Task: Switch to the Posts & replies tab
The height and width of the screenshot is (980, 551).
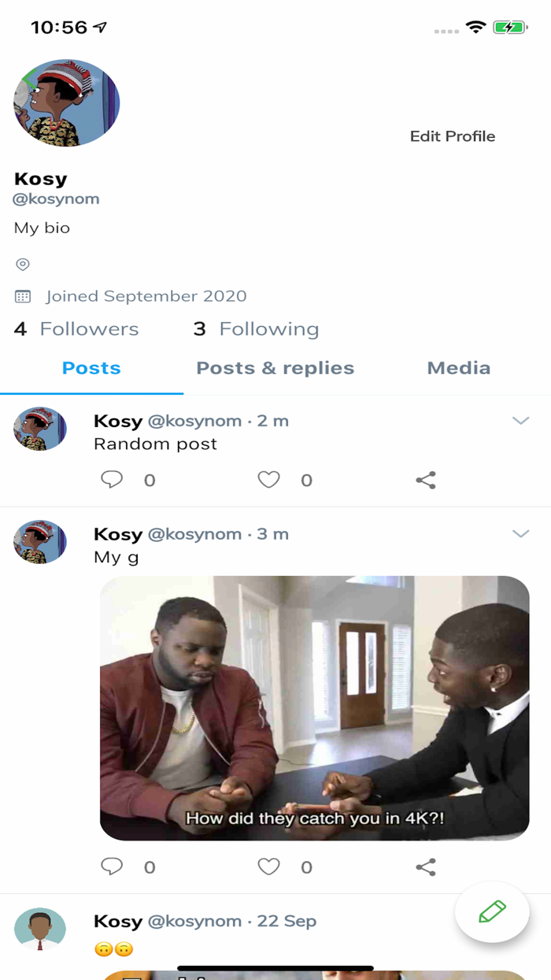Action: pyautogui.click(x=275, y=368)
